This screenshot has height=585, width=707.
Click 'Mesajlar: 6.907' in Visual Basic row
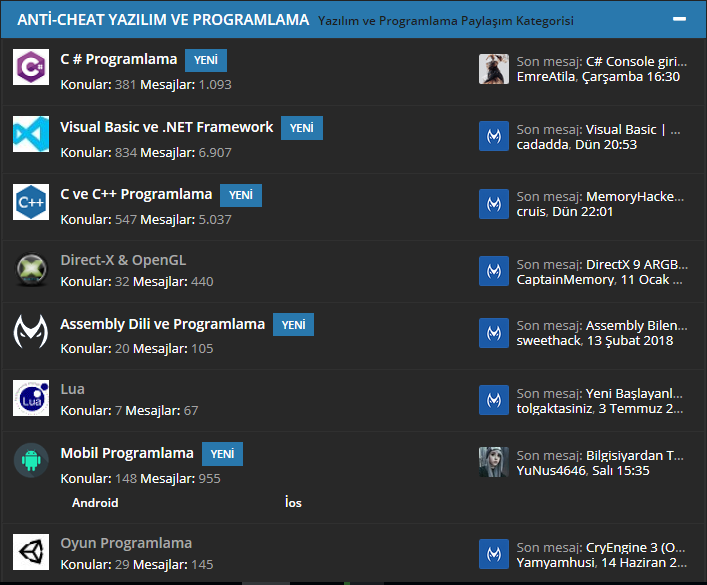[x=186, y=153]
